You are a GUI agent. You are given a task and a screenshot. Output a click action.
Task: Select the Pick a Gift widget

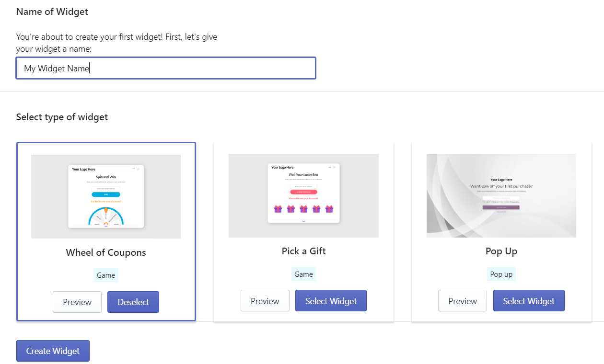tap(331, 301)
